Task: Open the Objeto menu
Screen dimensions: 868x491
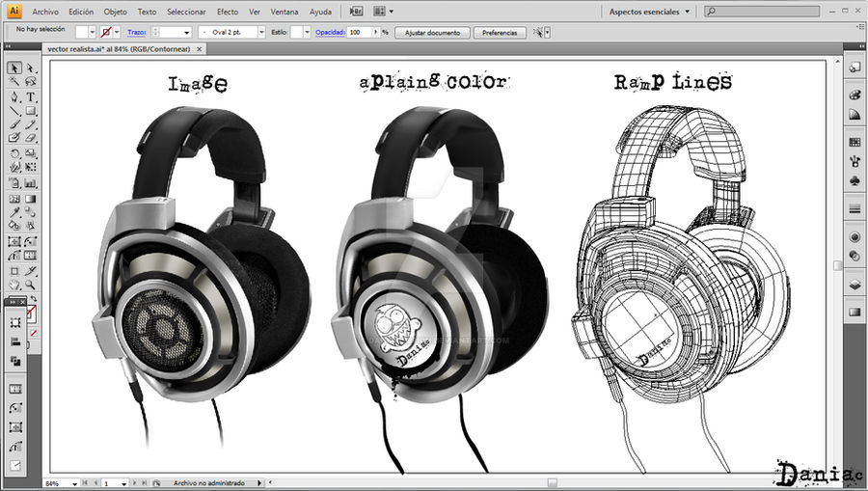Action: pyautogui.click(x=115, y=12)
